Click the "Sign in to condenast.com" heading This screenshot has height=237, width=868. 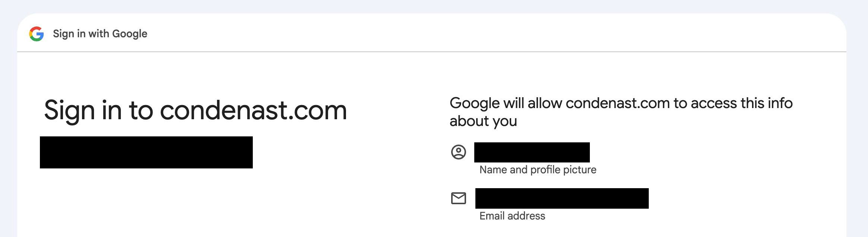[195, 110]
